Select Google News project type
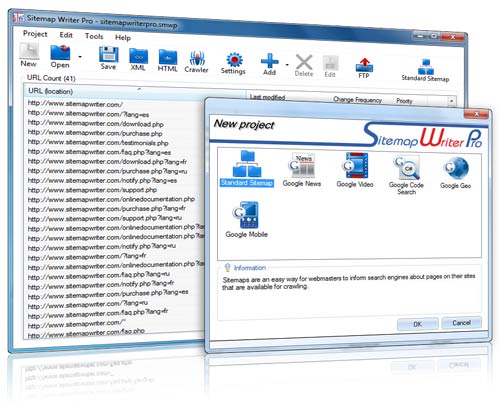Image resolution: width=500 pixels, height=411 pixels. click(x=302, y=170)
